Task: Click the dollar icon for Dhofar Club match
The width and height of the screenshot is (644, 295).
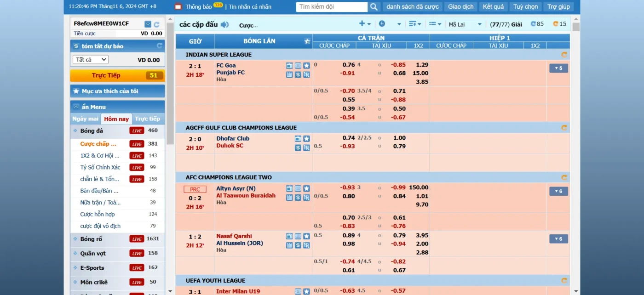Action: [x=298, y=147]
